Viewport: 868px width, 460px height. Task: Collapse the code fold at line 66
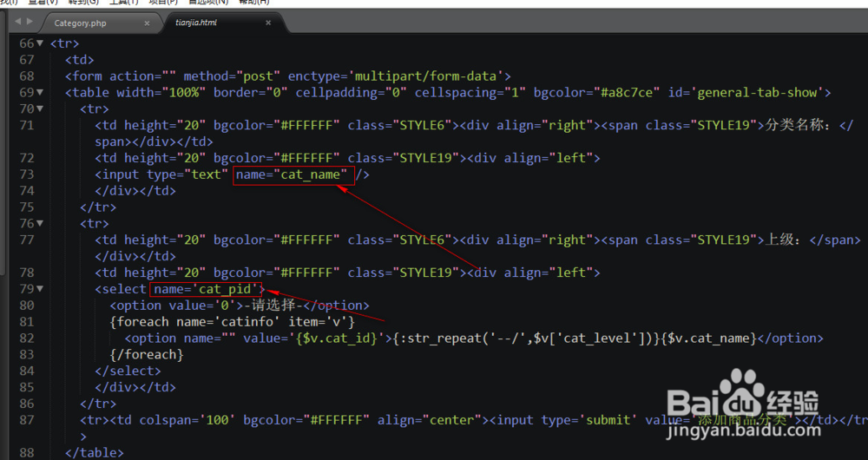(x=40, y=43)
